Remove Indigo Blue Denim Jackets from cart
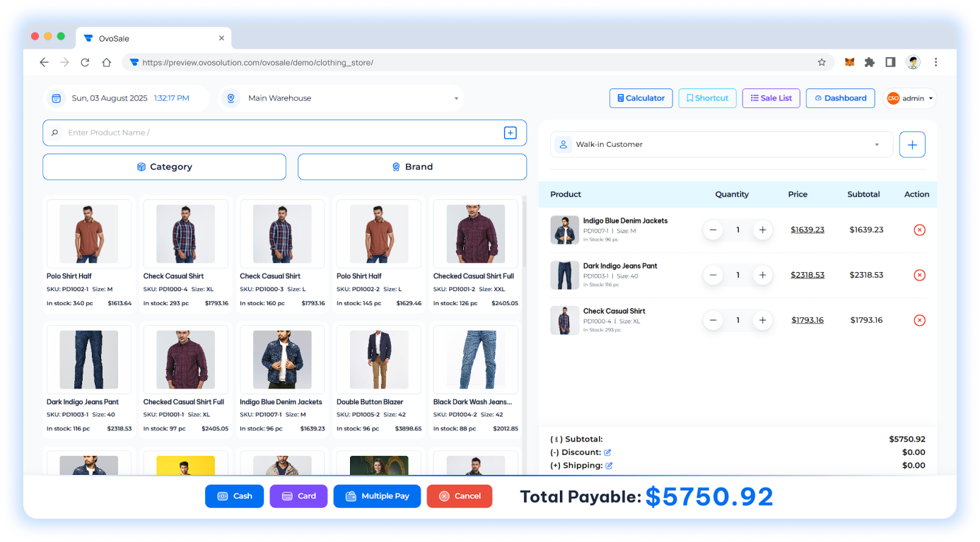 (919, 230)
